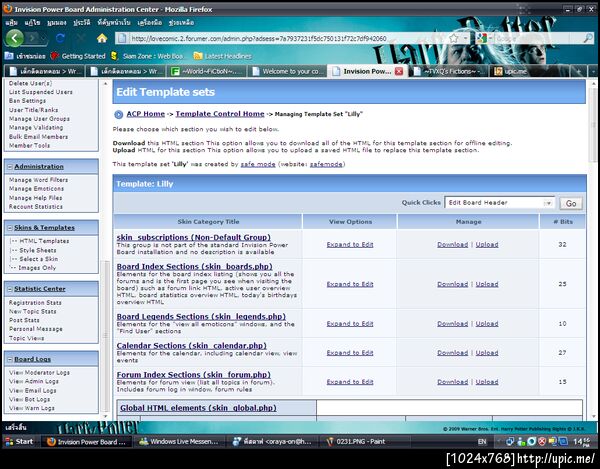Close the Invision Power Board tab
This screenshot has width=600, height=469.
[399, 71]
